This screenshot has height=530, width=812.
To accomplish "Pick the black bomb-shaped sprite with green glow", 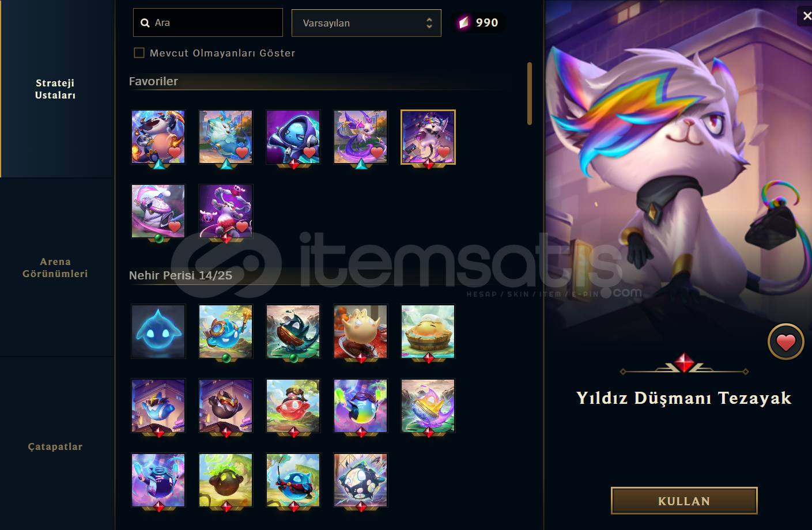I will pyautogui.click(x=225, y=480).
